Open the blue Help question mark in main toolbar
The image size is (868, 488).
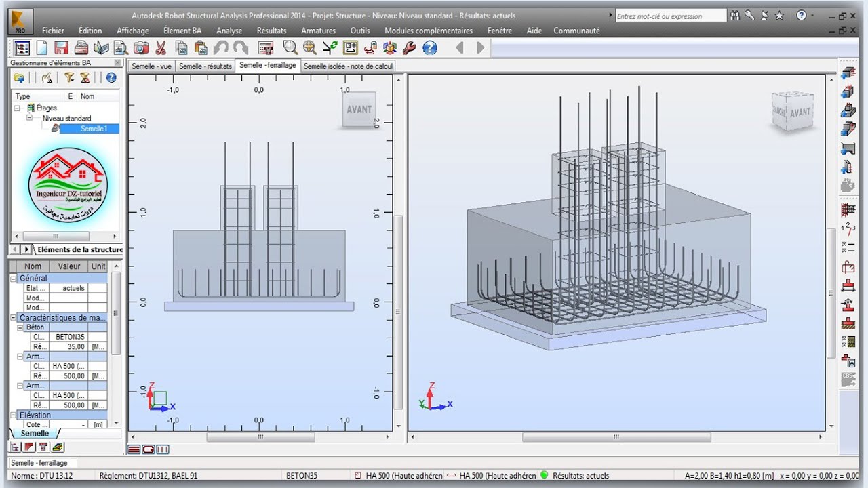coord(429,47)
